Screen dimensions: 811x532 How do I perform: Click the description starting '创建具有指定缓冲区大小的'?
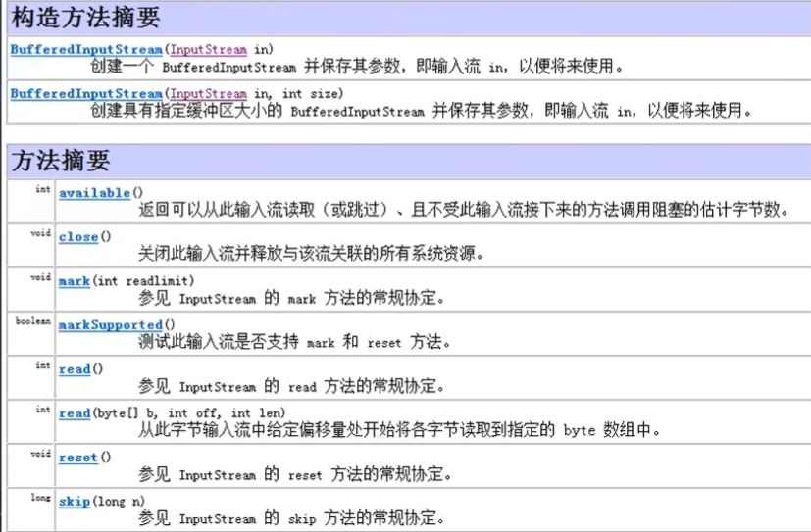click(x=421, y=111)
